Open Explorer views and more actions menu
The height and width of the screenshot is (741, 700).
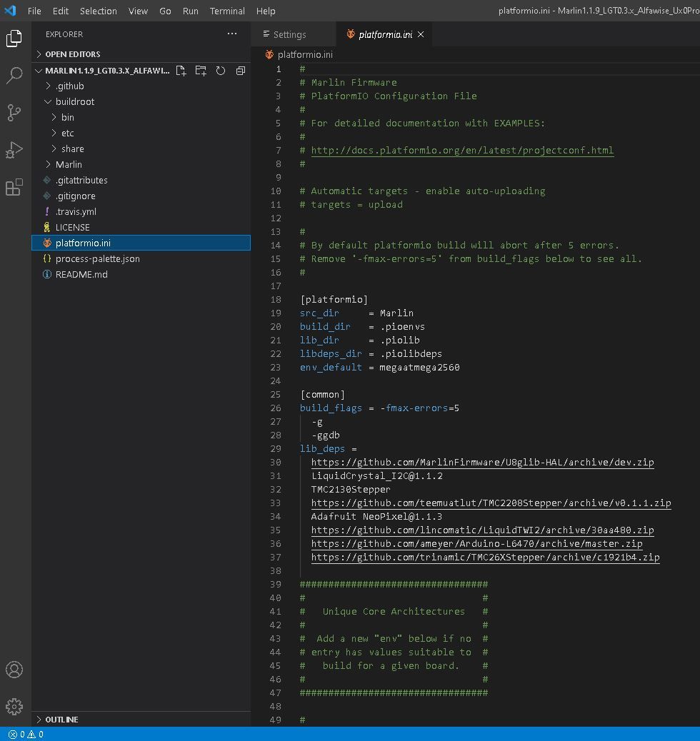pyautogui.click(x=231, y=34)
